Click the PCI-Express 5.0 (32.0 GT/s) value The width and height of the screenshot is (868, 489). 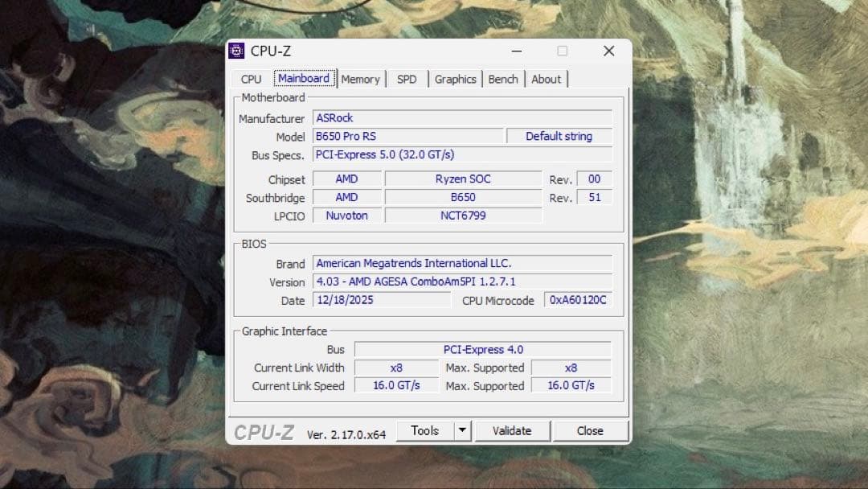click(463, 154)
